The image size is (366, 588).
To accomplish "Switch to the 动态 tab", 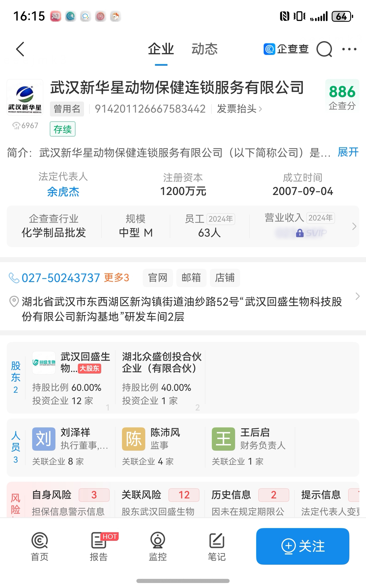I will click(205, 49).
